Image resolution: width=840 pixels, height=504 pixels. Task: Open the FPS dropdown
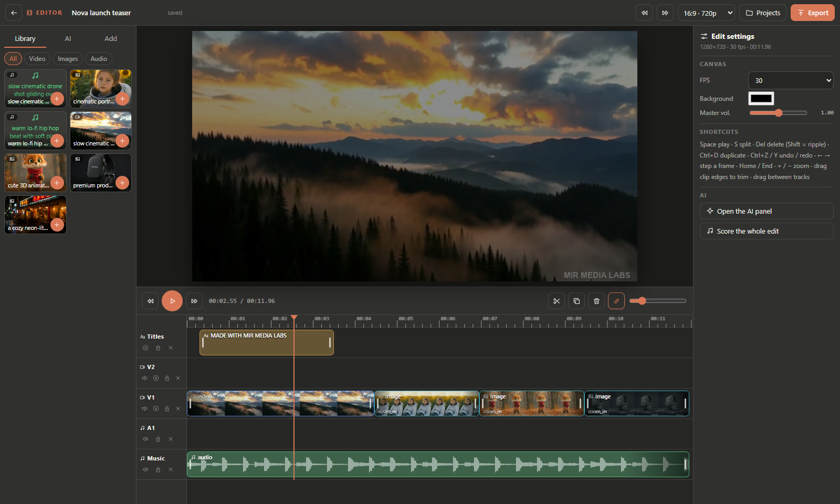(x=791, y=80)
